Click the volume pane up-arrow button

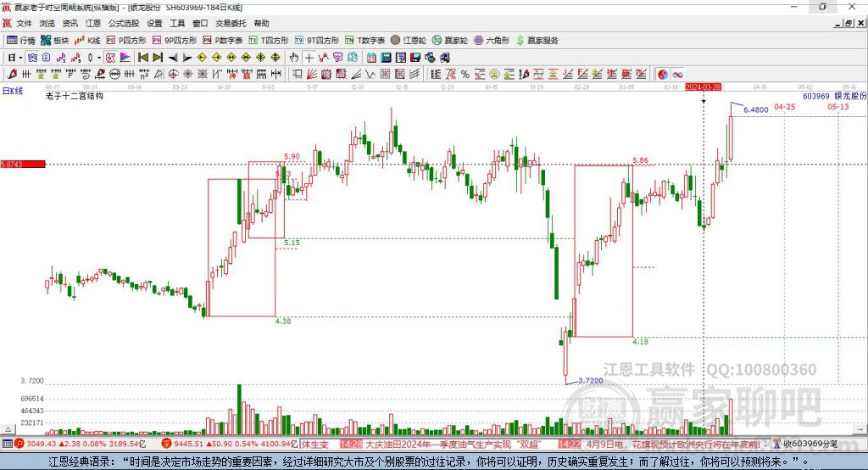pos(8,429)
